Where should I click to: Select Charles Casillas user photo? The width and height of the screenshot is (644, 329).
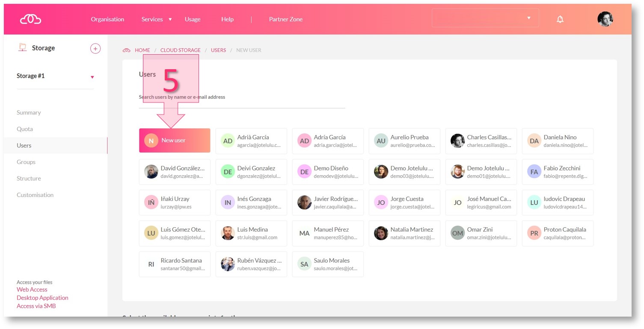(457, 141)
